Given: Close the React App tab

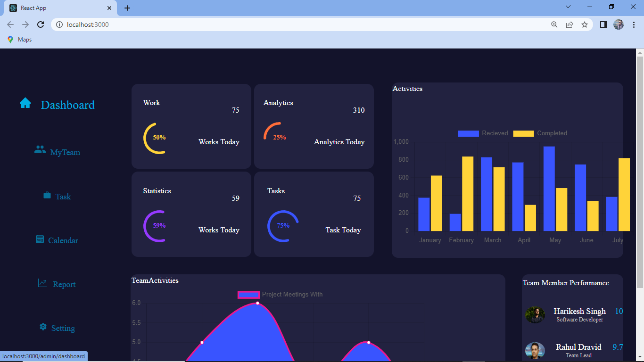Looking at the screenshot, I should click(x=109, y=8).
